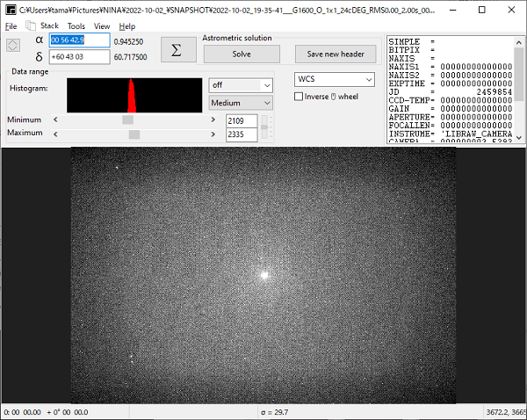
Task: Open the Stack menu
Action: click(x=49, y=25)
